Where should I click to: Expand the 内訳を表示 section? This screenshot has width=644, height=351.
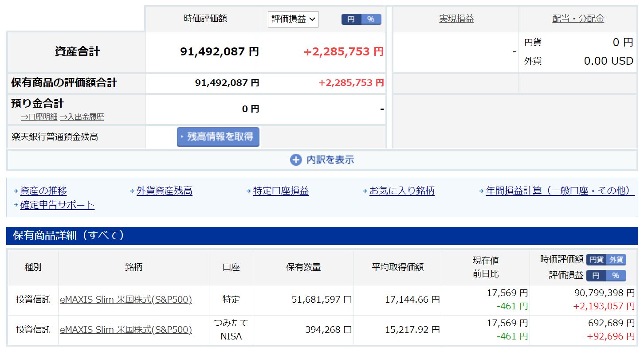pyautogui.click(x=330, y=160)
